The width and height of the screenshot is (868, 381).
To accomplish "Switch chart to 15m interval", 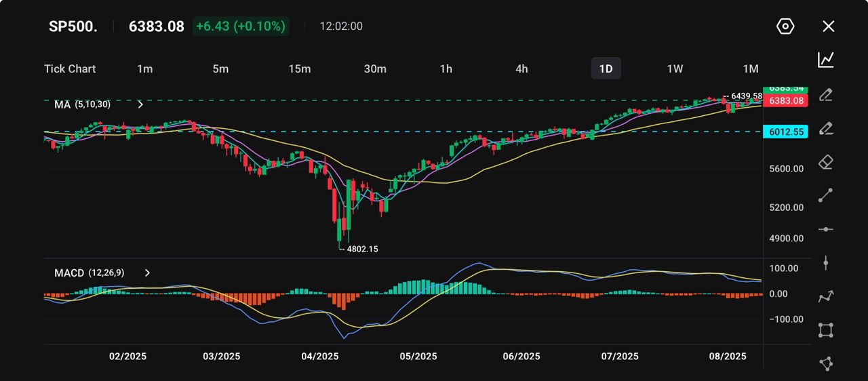I will click(299, 68).
